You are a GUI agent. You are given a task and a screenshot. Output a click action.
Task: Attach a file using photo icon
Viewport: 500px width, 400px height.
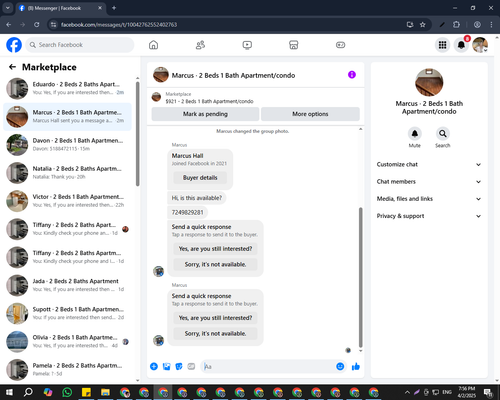pos(166,367)
